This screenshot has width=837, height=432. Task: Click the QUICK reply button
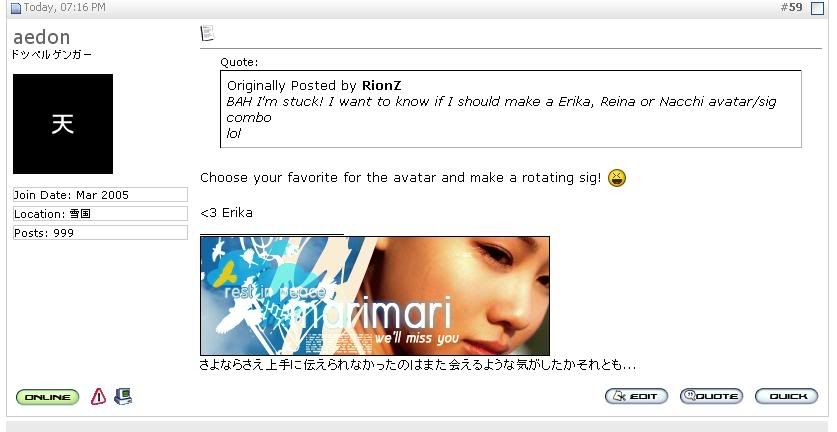786,396
